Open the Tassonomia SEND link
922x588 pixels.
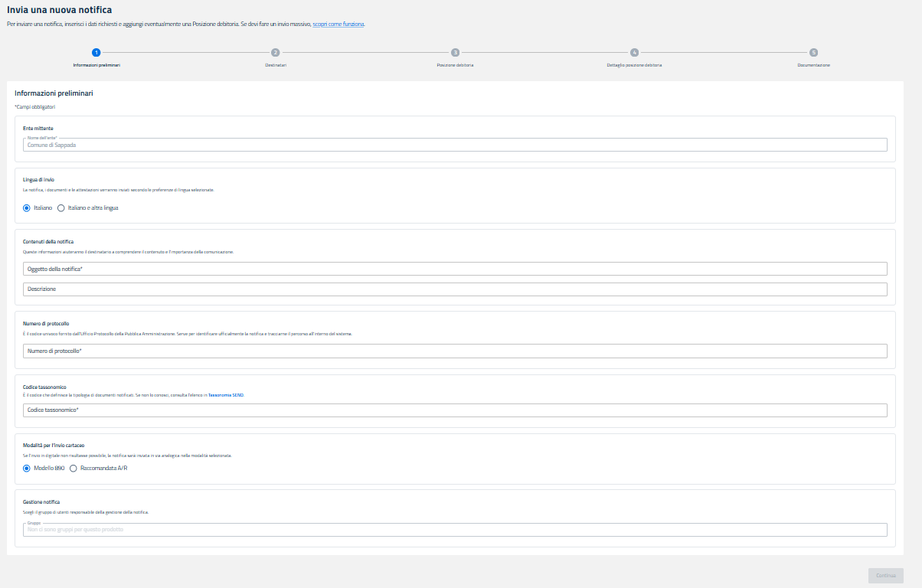(226, 394)
